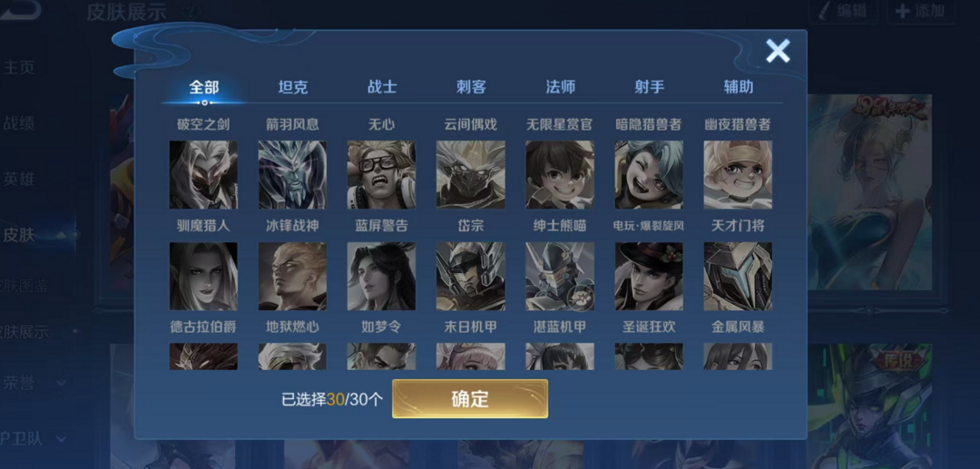Image resolution: width=980 pixels, height=469 pixels.
Task: Select the 无限星赏官 skin avatar
Action: (x=559, y=175)
